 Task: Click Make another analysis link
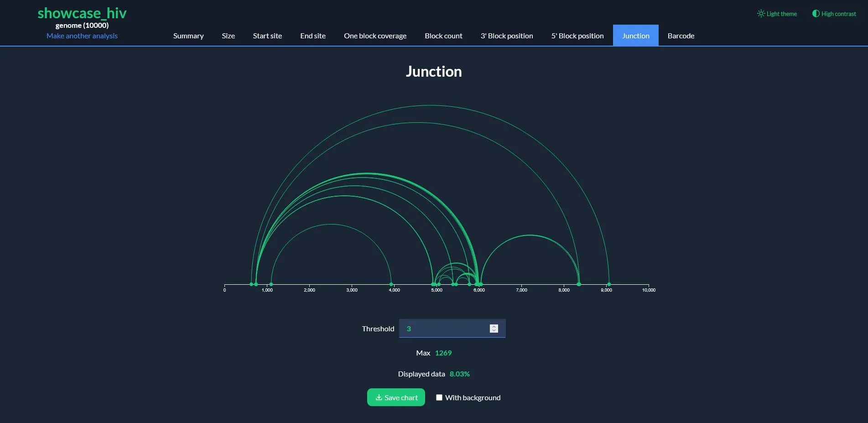82,36
